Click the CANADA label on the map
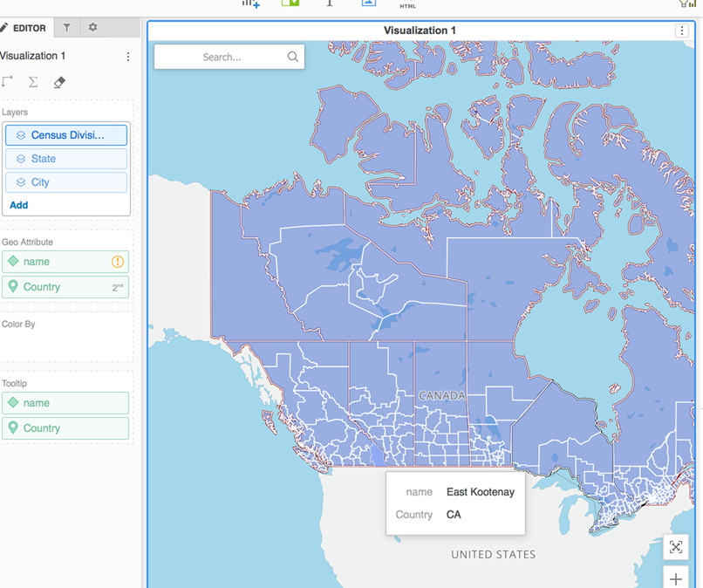This screenshot has width=703, height=588. (441, 395)
